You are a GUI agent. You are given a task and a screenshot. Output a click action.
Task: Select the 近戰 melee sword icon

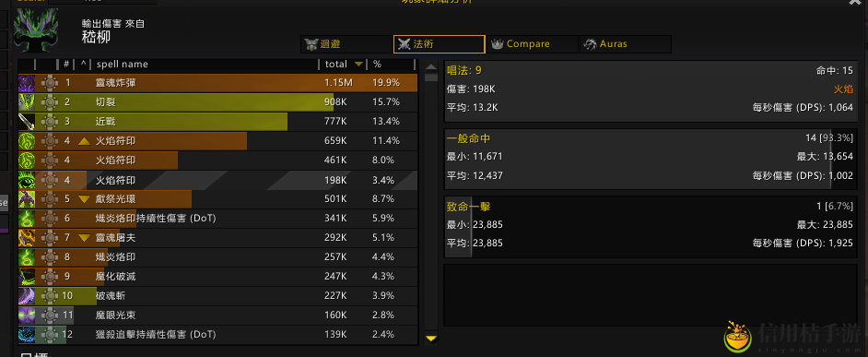pyautogui.click(x=27, y=122)
